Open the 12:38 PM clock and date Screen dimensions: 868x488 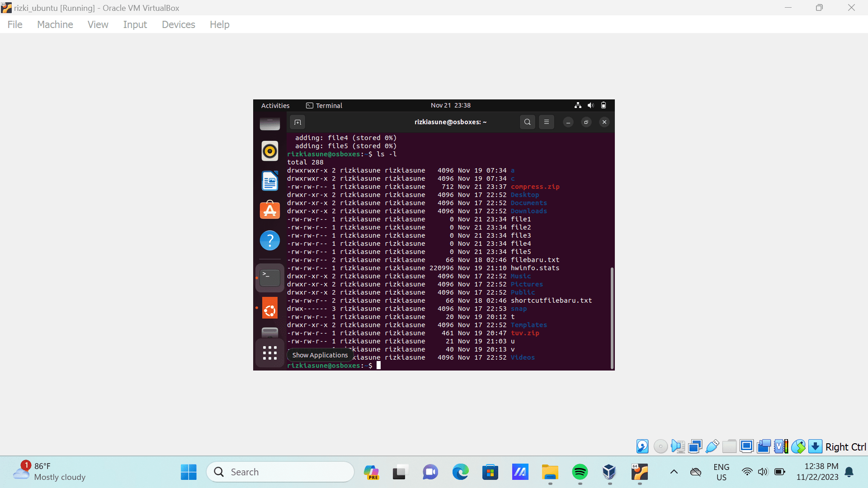click(817, 472)
